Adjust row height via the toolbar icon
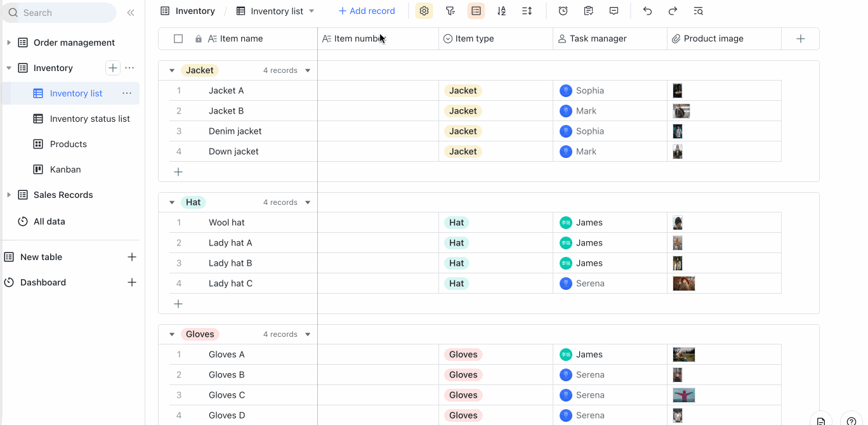 tap(527, 11)
